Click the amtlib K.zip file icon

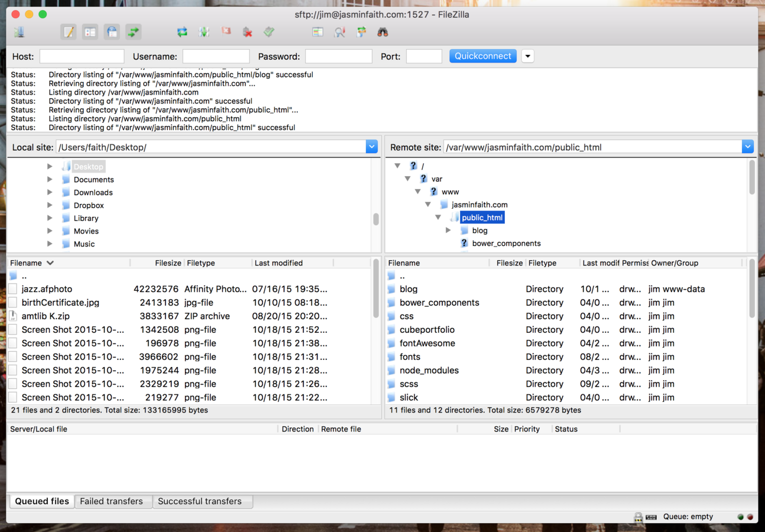pos(12,316)
